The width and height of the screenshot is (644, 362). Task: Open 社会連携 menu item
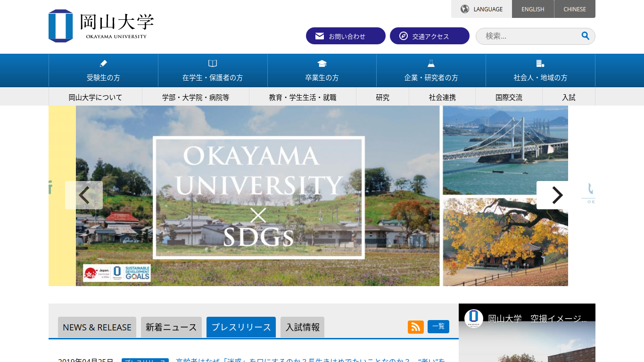pos(442,97)
